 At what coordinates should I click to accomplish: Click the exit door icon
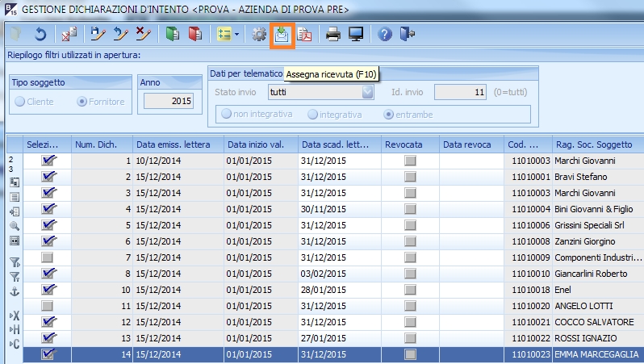[407, 34]
